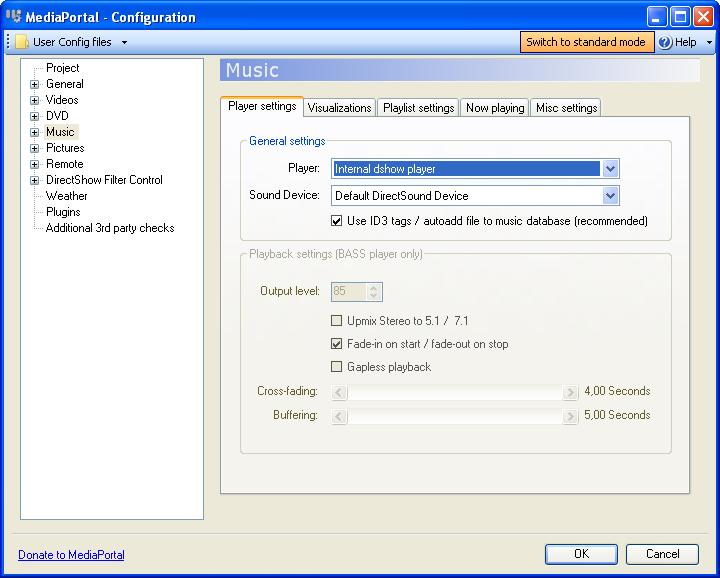Click the Help question mark icon
This screenshot has width=720, height=578.
pos(665,42)
